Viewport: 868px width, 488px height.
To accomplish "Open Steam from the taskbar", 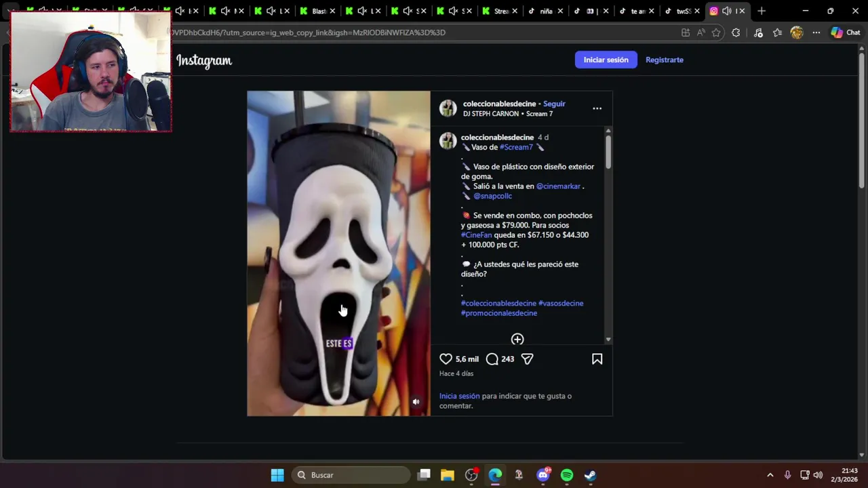I will tap(591, 475).
